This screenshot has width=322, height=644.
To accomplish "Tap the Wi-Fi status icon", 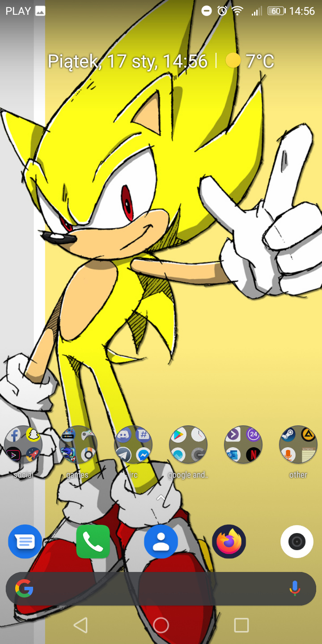I will pyautogui.click(x=237, y=11).
